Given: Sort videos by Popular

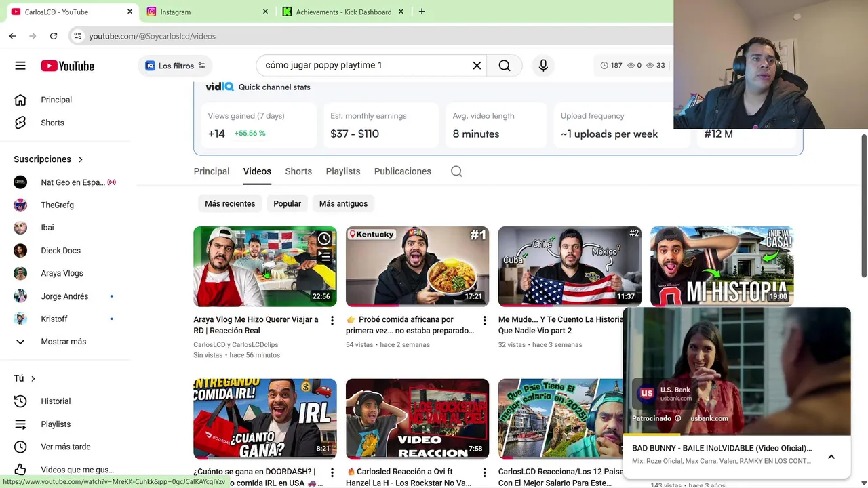Looking at the screenshot, I should tap(287, 203).
